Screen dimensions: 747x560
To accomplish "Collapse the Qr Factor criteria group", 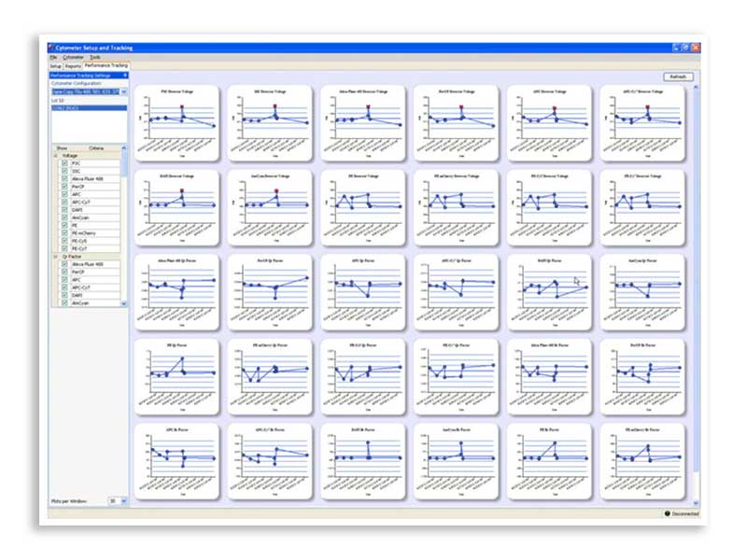I will click(x=55, y=257).
